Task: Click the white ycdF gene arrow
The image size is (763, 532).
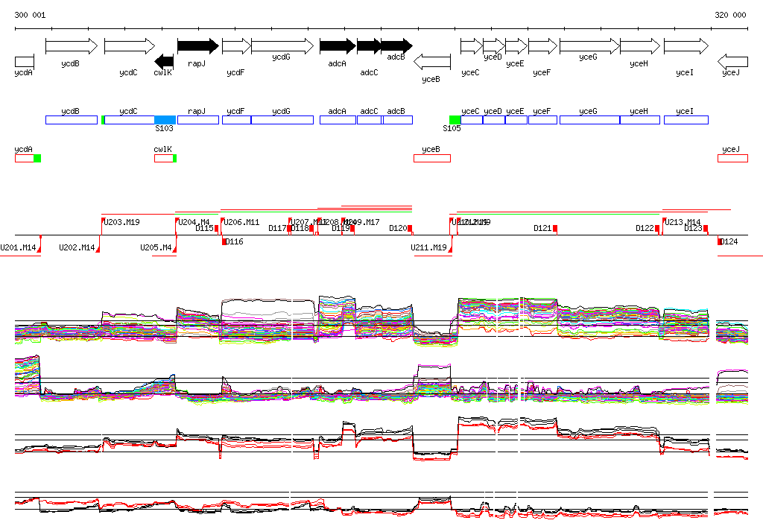Action: 236,46
